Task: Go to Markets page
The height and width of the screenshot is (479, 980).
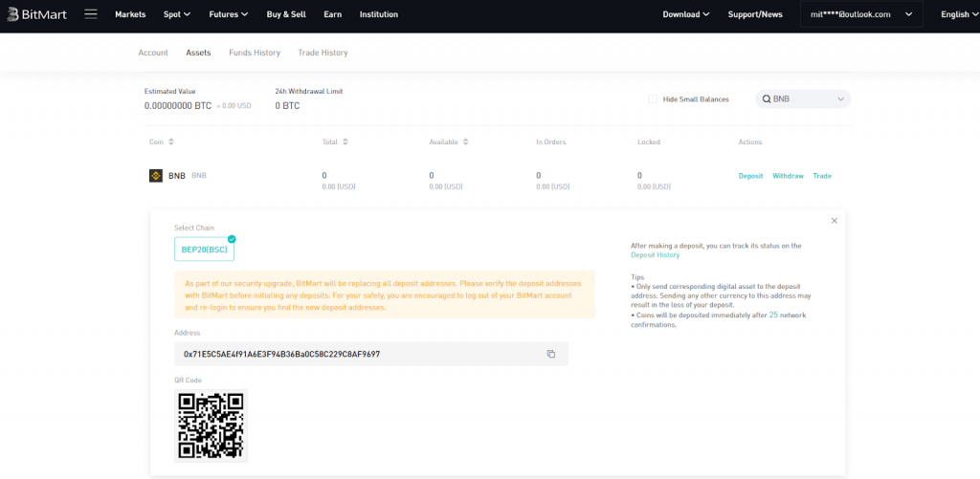Action: pyautogui.click(x=130, y=14)
